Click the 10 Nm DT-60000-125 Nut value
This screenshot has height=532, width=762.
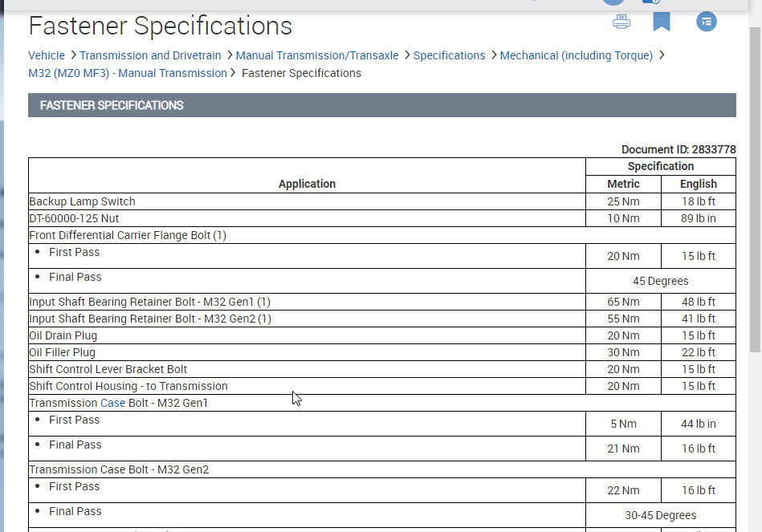click(623, 218)
